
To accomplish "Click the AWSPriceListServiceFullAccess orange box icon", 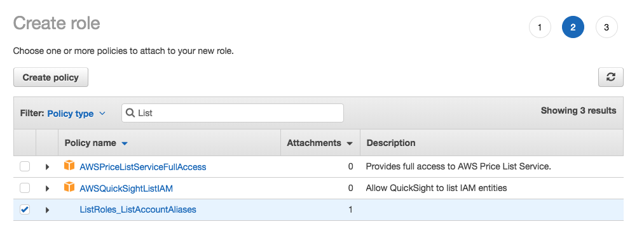I will [x=69, y=166].
